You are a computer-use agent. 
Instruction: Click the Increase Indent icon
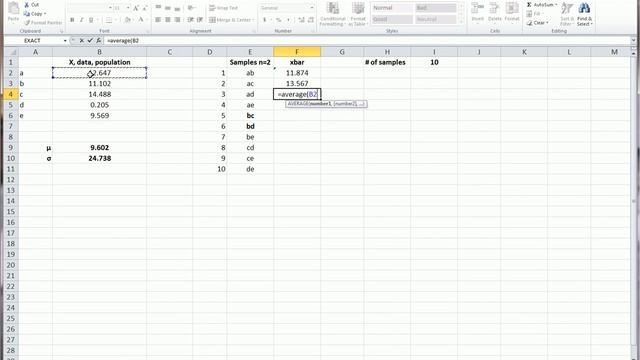pos(200,20)
